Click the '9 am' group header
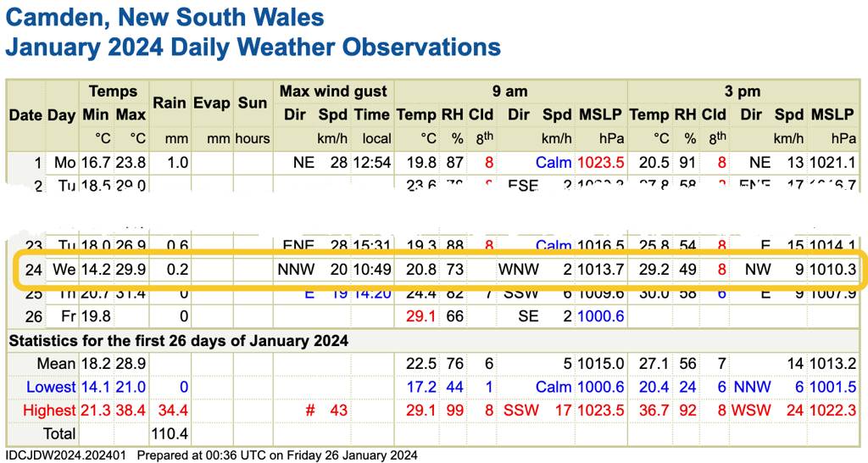 pos(509,92)
